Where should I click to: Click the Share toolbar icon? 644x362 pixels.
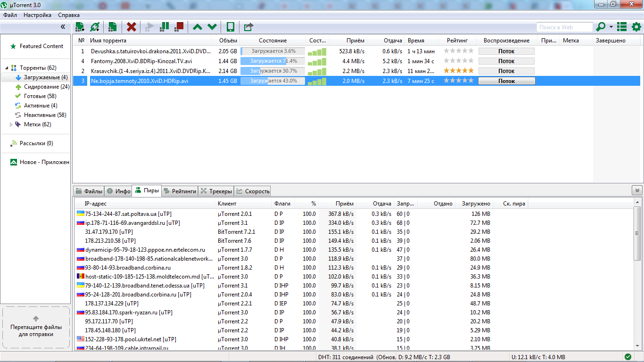[x=248, y=27]
